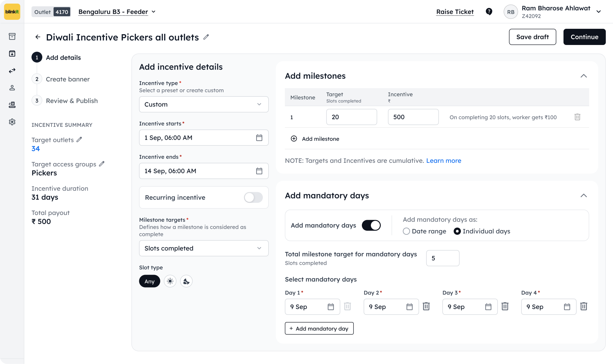Go to step 2 Create banner
This screenshot has width=613, height=364.
(61, 79)
